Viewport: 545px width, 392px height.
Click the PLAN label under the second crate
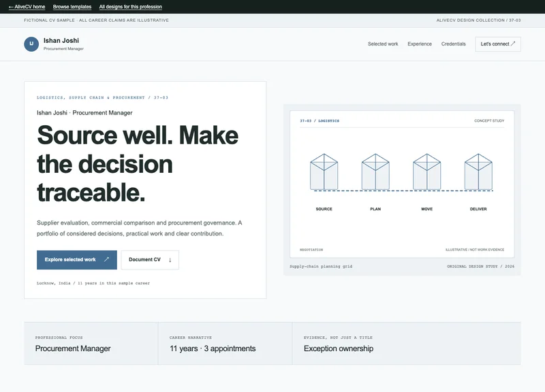tap(375, 209)
